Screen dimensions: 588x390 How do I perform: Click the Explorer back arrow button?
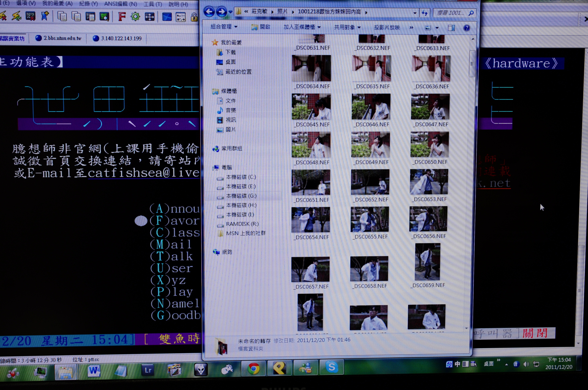tap(209, 12)
